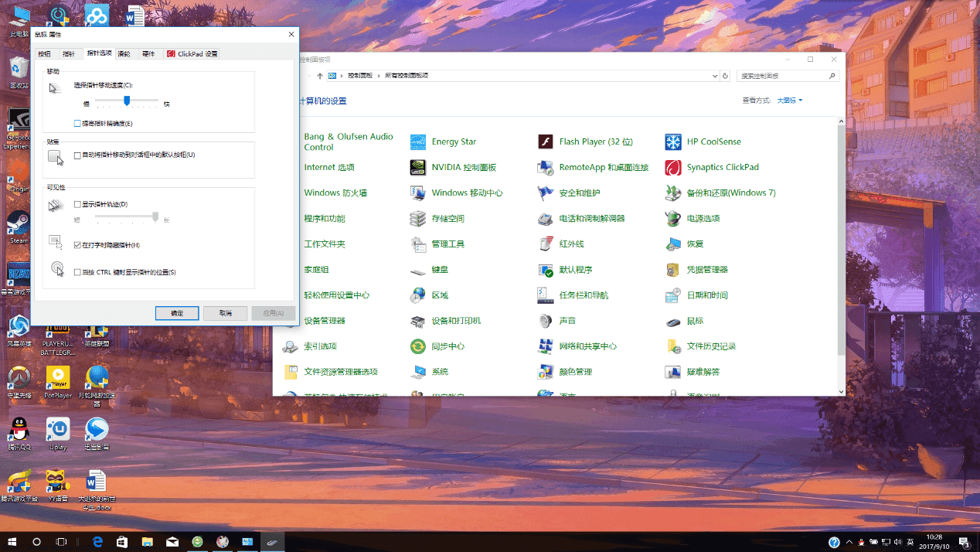Click the Energy Star icon
This screenshot has width=980, height=552.
click(418, 142)
